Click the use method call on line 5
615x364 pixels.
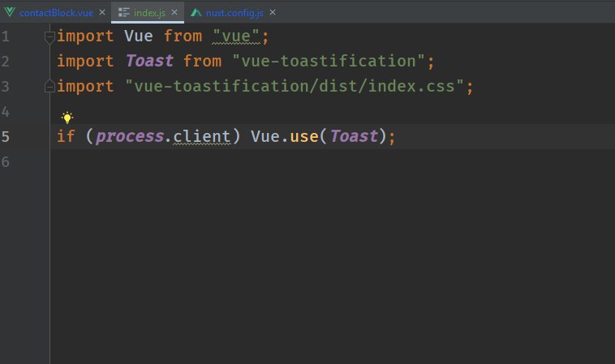tap(304, 137)
